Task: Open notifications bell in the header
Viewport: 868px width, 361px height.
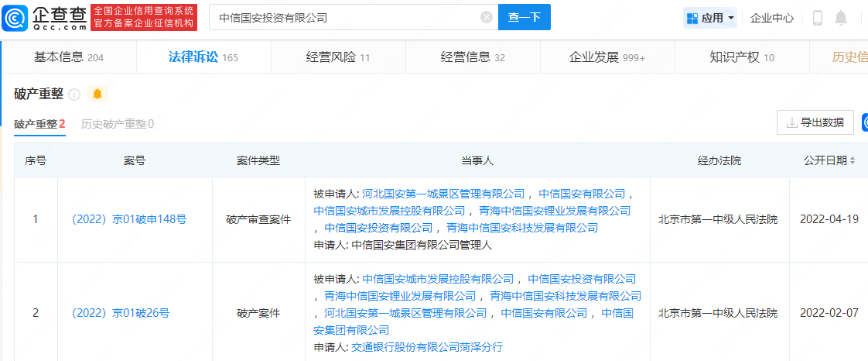Action: click(841, 18)
